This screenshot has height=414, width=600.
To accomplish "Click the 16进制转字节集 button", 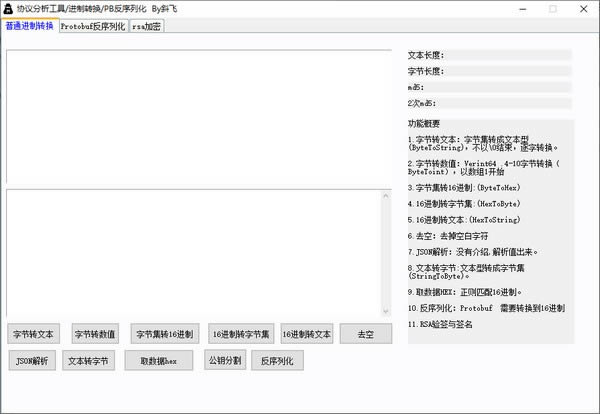I will pos(241,334).
